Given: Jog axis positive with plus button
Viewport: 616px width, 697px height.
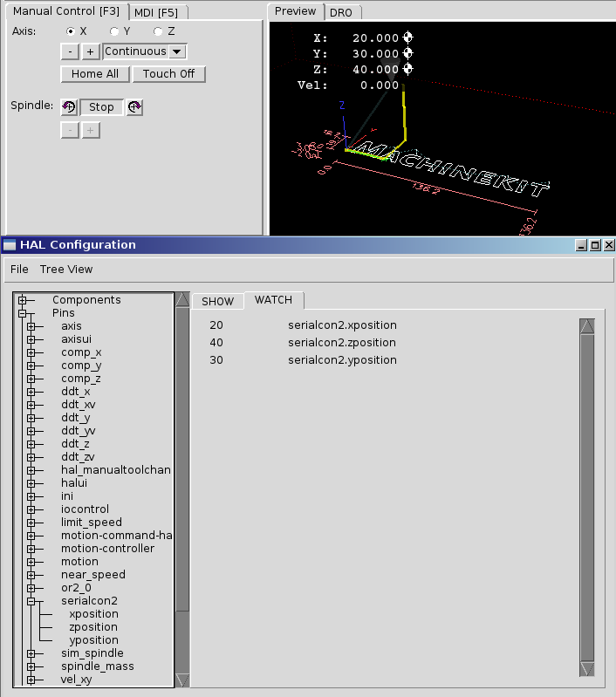Looking at the screenshot, I should coord(90,51).
